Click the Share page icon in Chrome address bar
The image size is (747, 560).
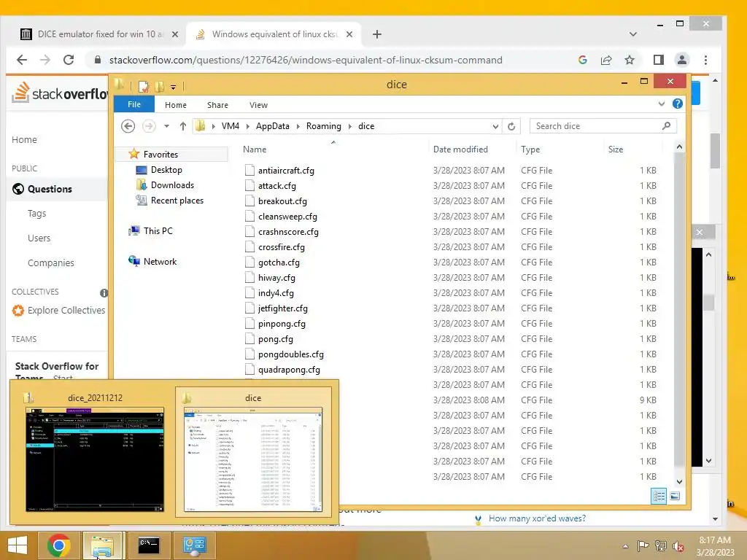(606, 60)
